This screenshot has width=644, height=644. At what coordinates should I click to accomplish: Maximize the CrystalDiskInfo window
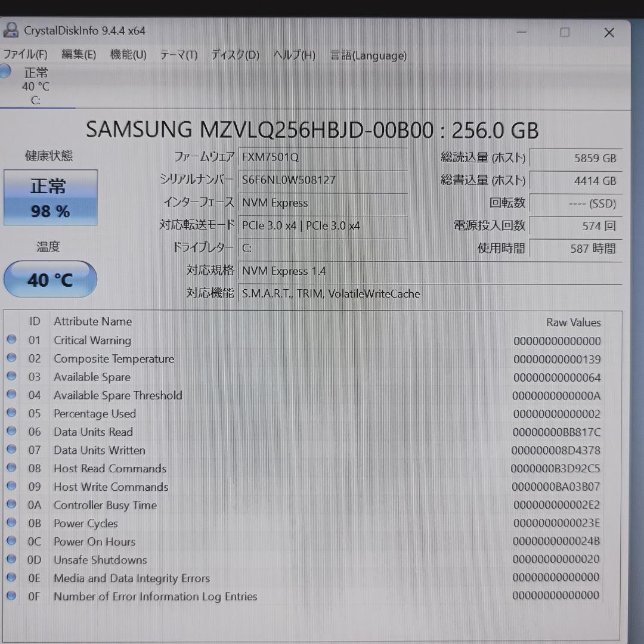(565, 32)
